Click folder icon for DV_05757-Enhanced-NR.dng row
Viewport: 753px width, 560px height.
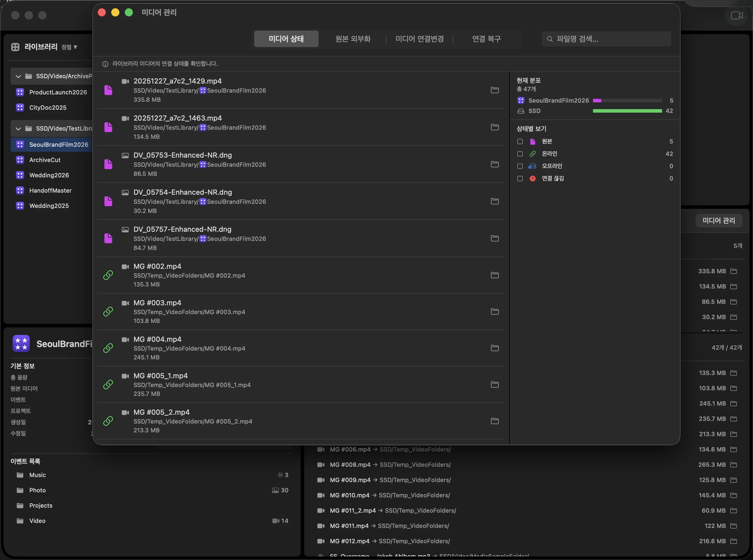[495, 238]
